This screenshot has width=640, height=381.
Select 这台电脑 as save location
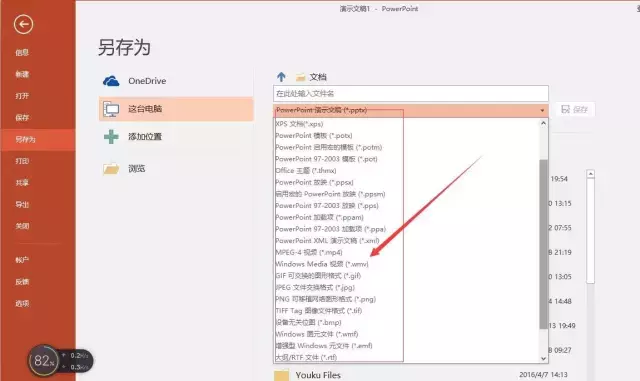(176, 109)
